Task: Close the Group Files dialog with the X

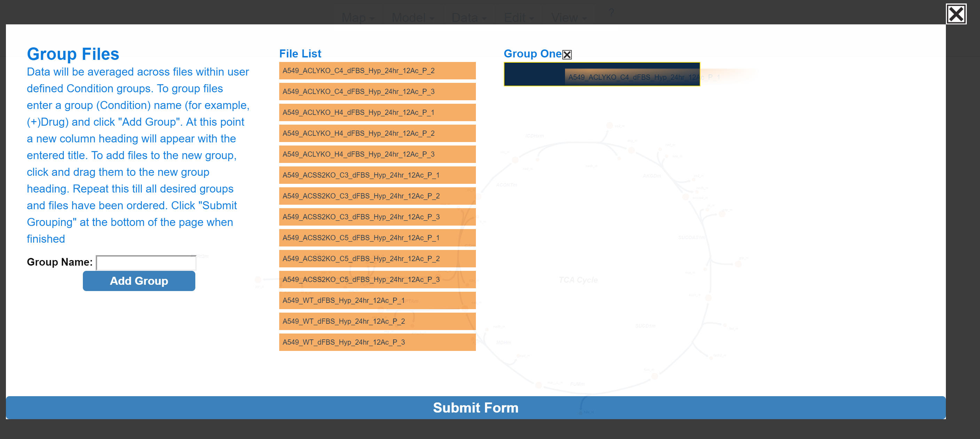Action: (956, 14)
